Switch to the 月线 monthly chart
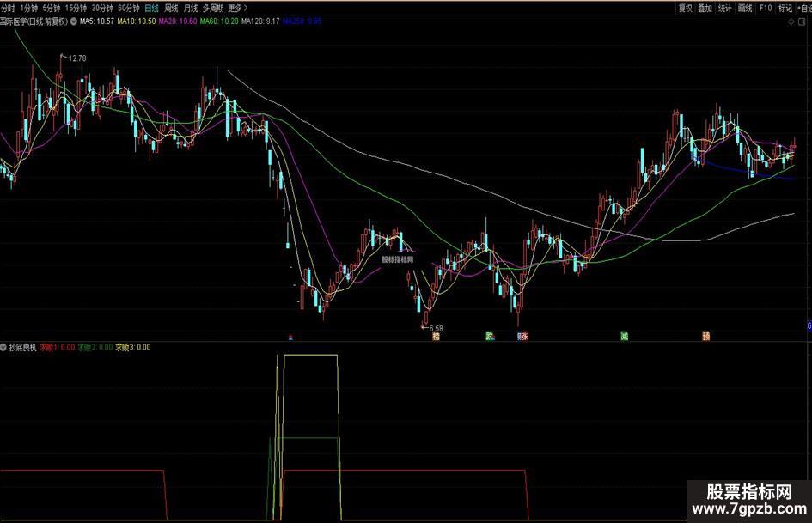Image resolution: width=812 pixels, height=523 pixels. pyautogui.click(x=191, y=9)
